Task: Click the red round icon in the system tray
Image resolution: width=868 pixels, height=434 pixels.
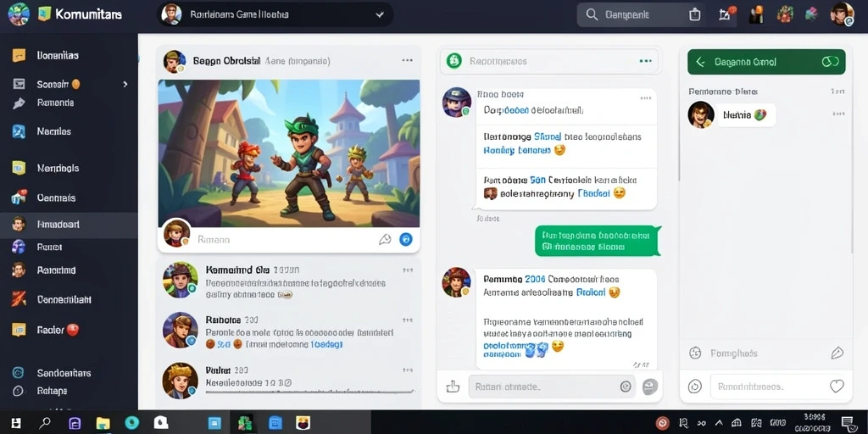Action: (663, 424)
